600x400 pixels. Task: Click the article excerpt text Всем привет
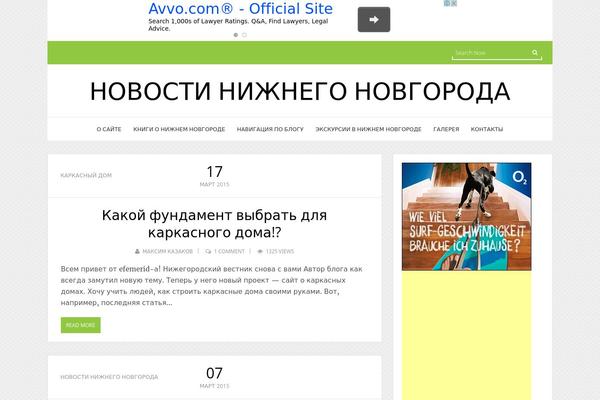[x=211, y=286]
